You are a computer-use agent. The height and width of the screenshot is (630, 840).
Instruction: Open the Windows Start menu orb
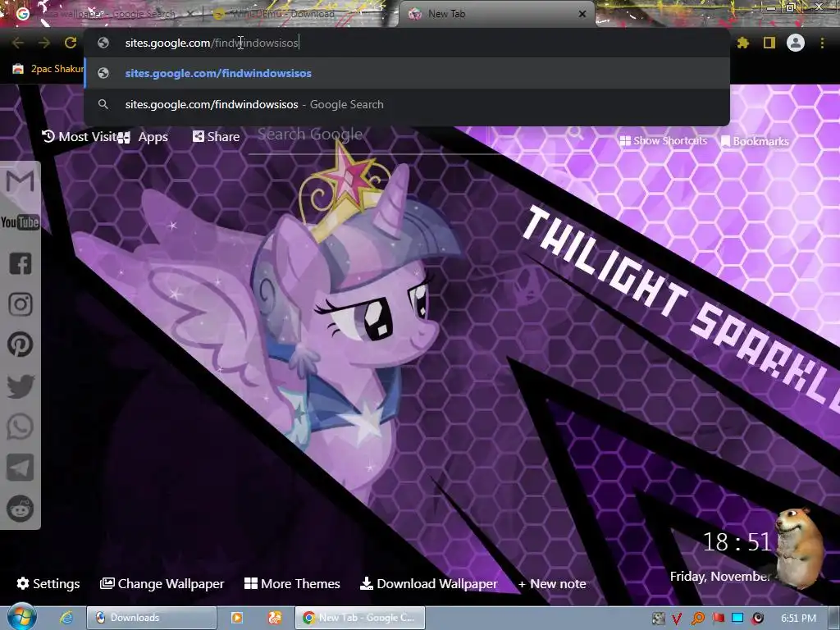pyautogui.click(x=21, y=617)
